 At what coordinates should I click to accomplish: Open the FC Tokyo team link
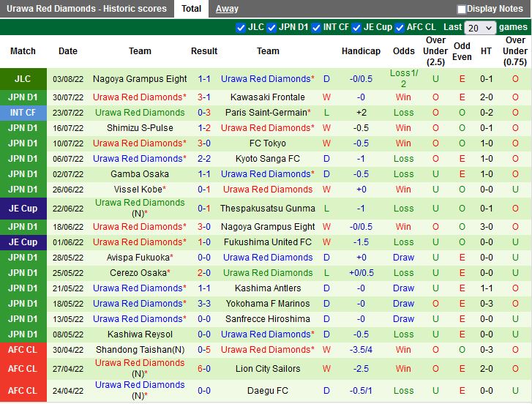coord(267,143)
